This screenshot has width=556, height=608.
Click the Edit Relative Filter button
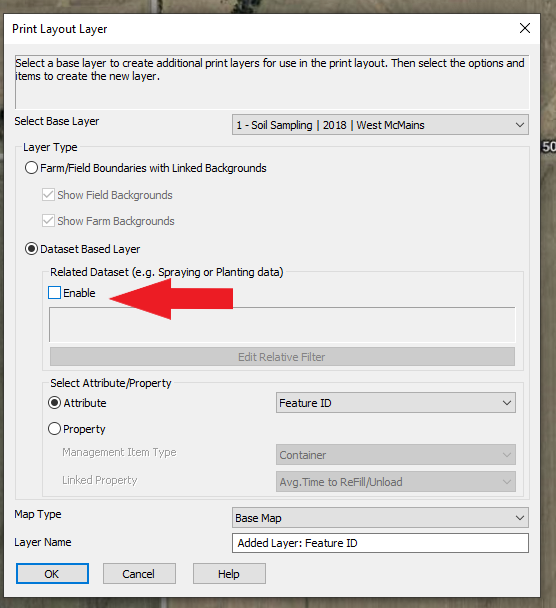click(282, 357)
